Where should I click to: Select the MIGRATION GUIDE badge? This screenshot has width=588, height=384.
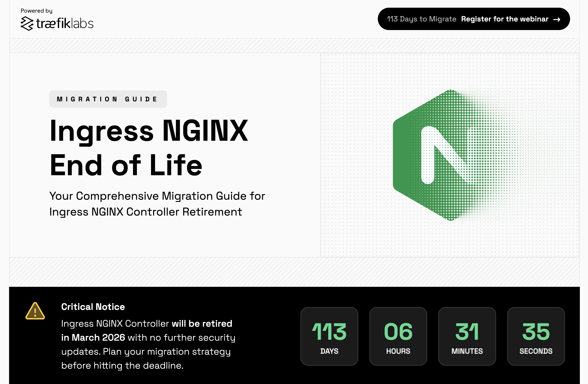108,99
